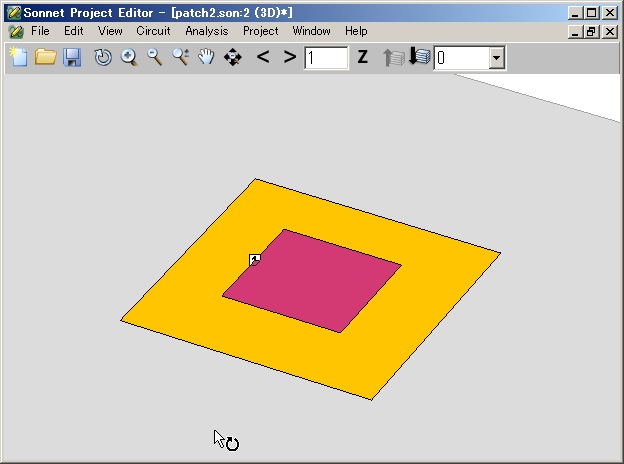Image resolution: width=624 pixels, height=464 pixels.
Task: Open the Help menu
Action: pyautogui.click(x=356, y=31)
